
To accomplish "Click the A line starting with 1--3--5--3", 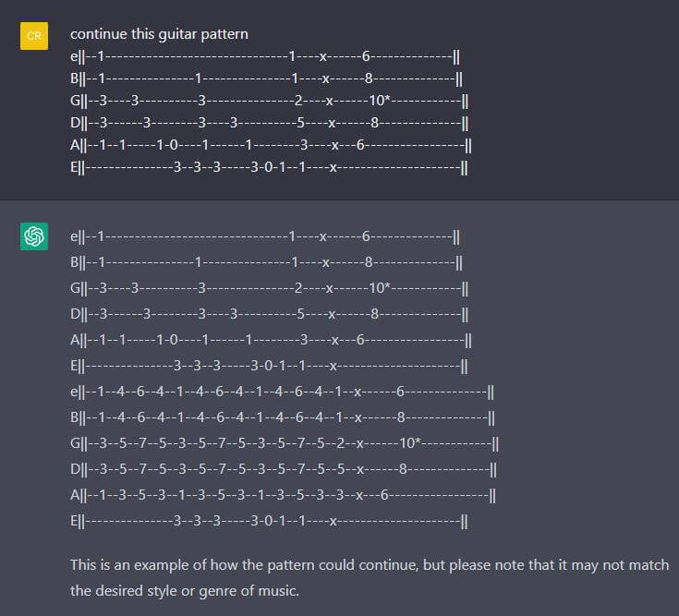I will click(283, 494).
